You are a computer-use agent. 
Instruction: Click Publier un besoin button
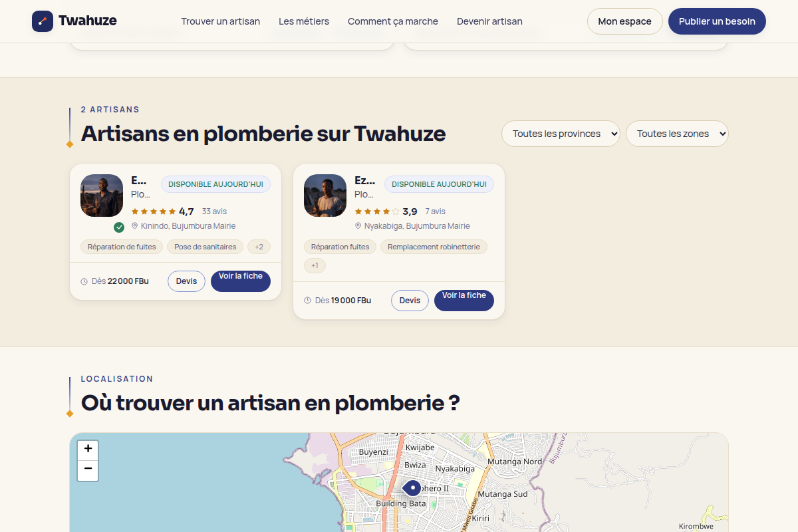click(717, 21)
